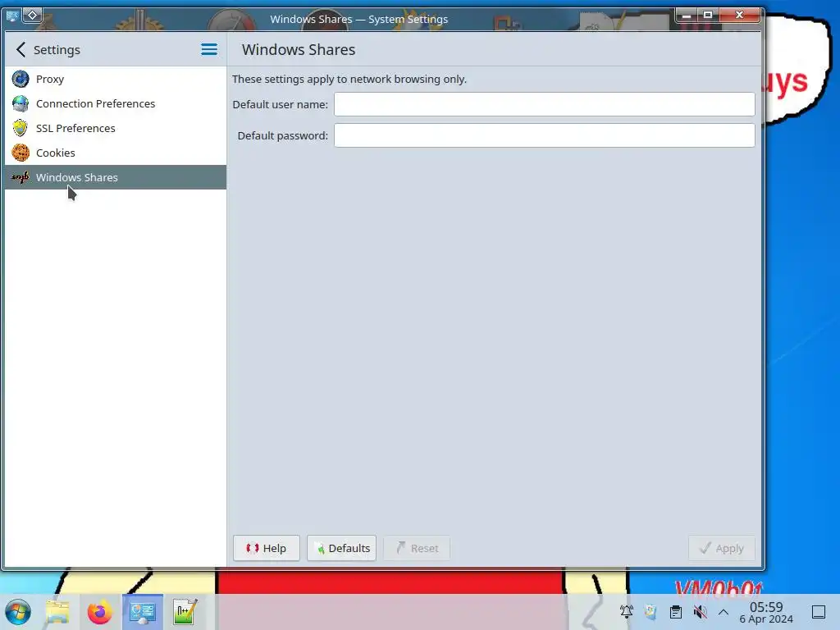This screenshot has height=630, width=840.
Task: Click the show desktop button on taskbar
Action: [819, 612]
